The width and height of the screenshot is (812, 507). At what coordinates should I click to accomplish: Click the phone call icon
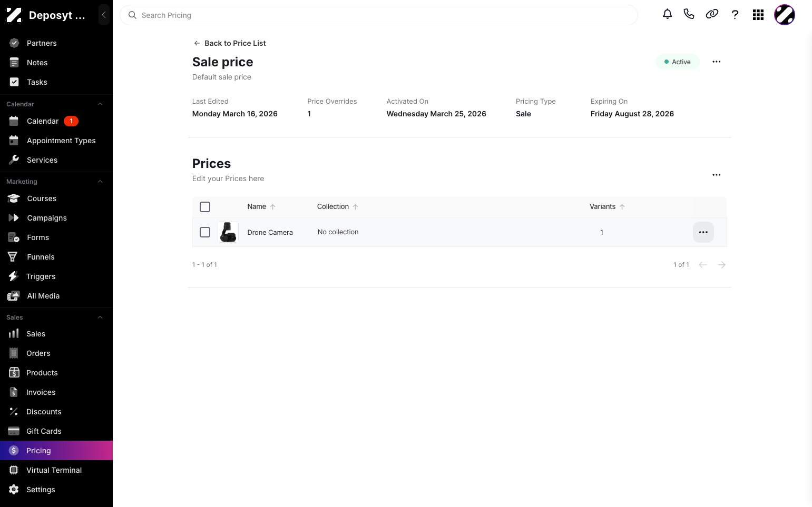click(x=689, y=14)
